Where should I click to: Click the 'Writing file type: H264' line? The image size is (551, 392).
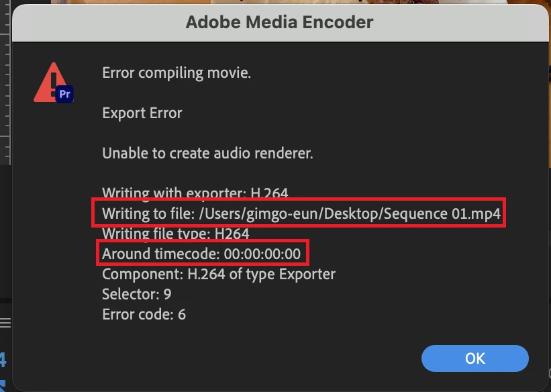[176, 234]
